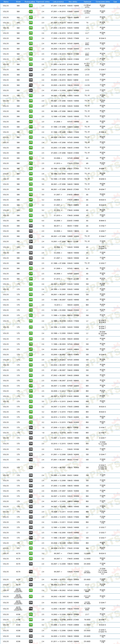Click petrol icon in S60 2.0 T row
The width and height of the screenshot is (120, 644).
(x=31, y=17)
